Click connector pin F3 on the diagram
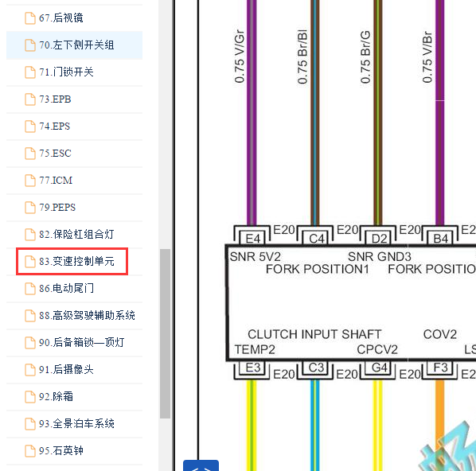 click(x=440, y=368)
